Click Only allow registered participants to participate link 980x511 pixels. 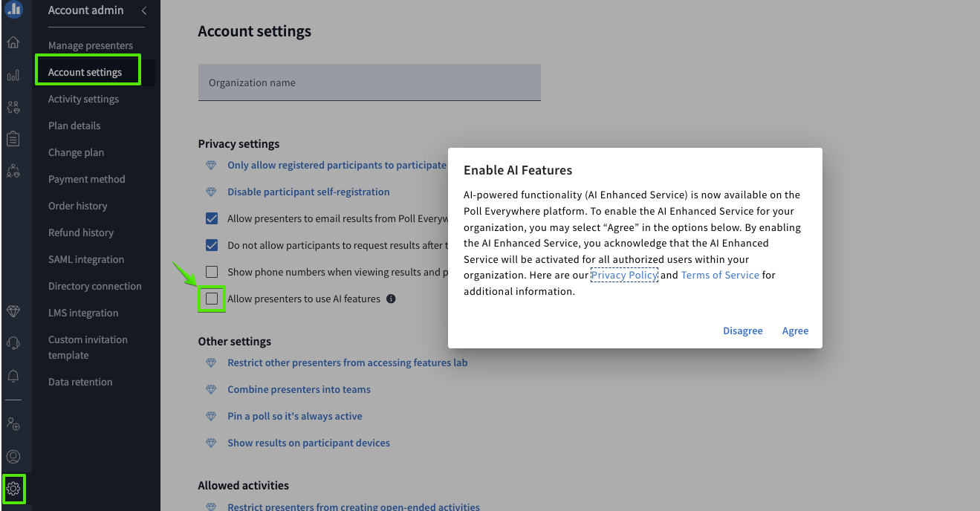click(x=337, y=165)
